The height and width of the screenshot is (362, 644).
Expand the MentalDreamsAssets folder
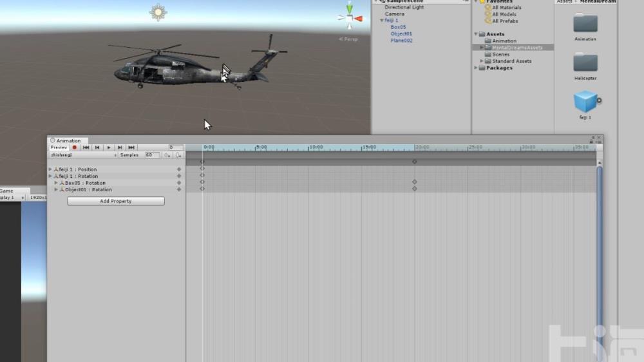(482, 48)
